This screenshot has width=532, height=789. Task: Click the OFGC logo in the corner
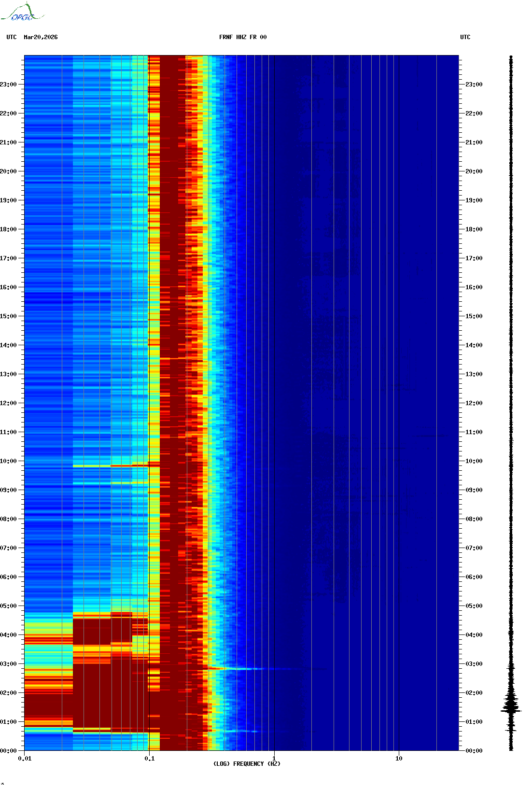coord(22,12)
